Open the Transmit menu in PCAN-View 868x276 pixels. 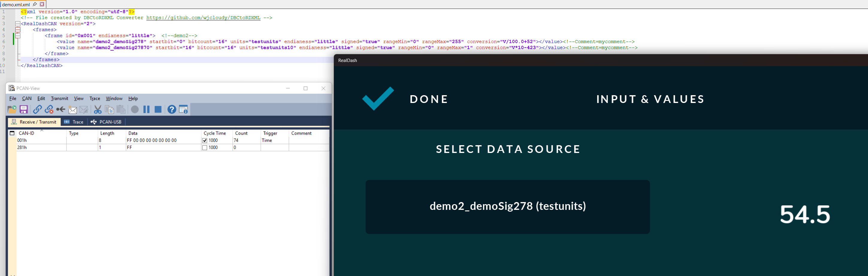(59, 98)
